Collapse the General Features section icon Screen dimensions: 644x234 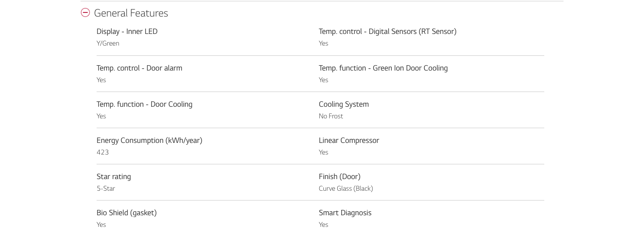tap(85, 13)
